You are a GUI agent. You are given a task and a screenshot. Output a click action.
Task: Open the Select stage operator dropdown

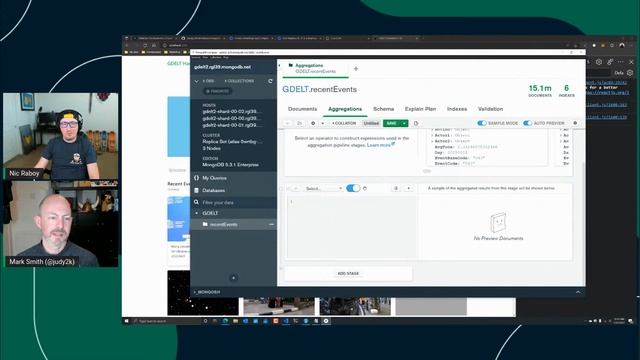pyautogui.click(x=324, y=189)
